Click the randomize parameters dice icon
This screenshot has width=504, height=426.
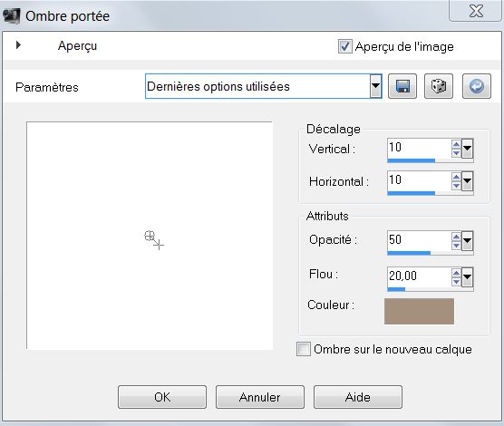click(x=439, y=86)
